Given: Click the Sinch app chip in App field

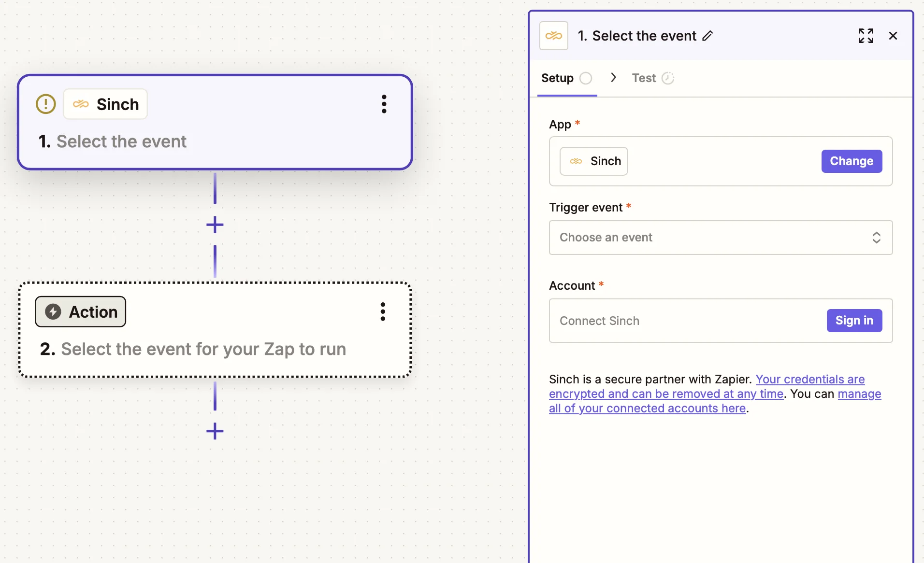Looking at the screenshot, I should point(594,161).
